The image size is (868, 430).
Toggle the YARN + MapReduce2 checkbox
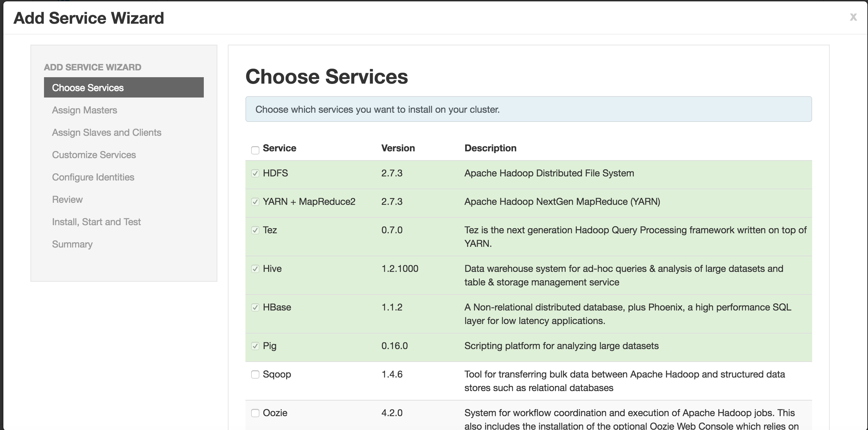click(x=255, y=202)
